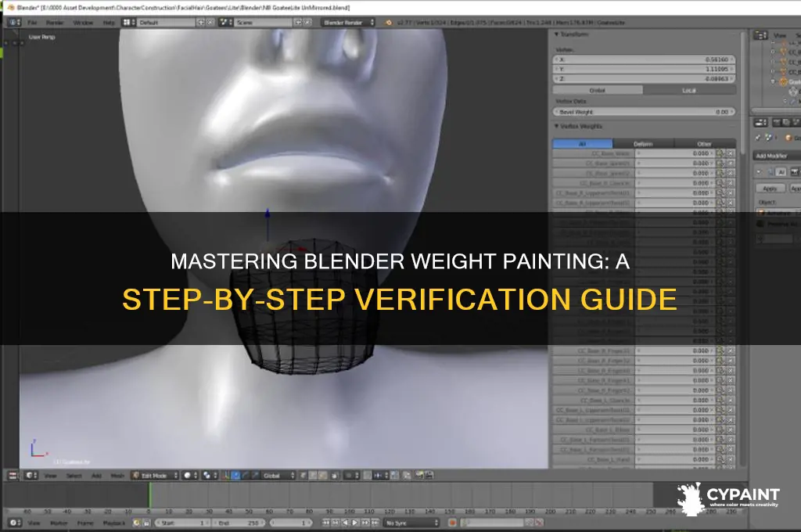Open the Render menu
The image size is (801, 532).
[55, 23]
